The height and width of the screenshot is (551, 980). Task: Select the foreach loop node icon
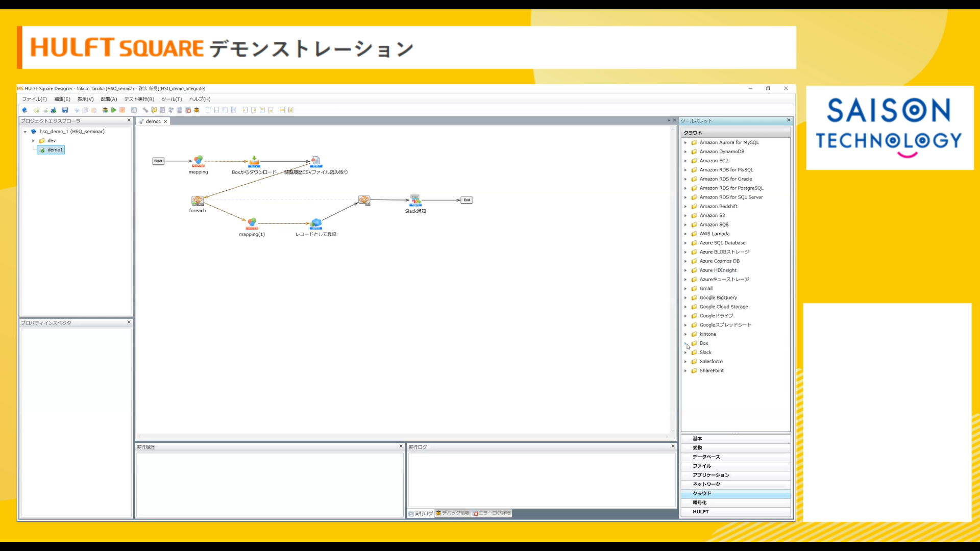click(x=198, y=201)
